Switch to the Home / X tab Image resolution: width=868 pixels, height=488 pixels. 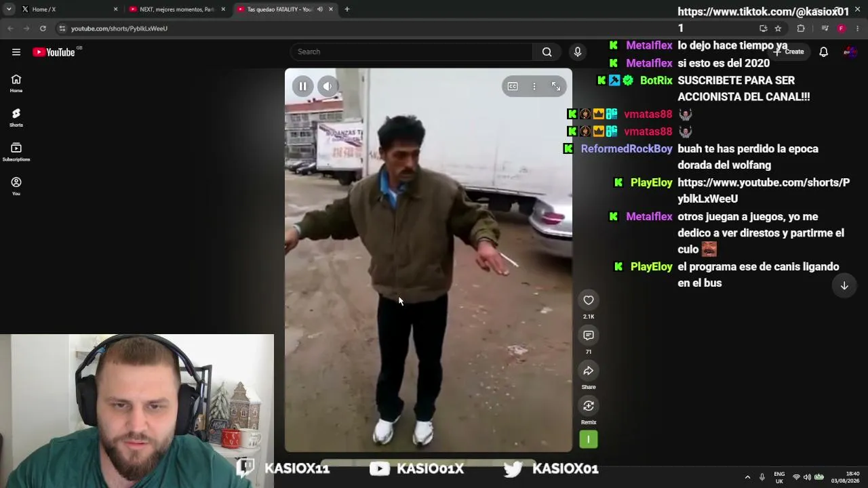pyautogui.click(x=68, y=9)
